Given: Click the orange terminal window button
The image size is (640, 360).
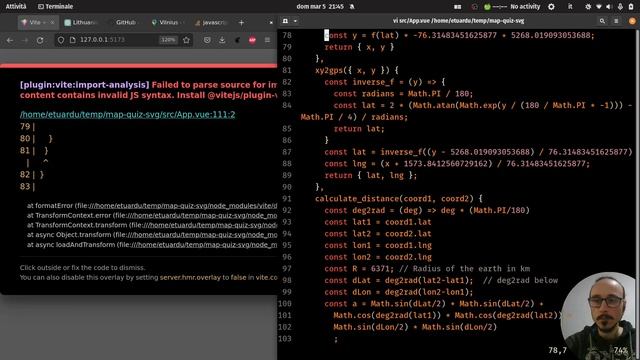Looking at the screenshot, I should [632, 21].
